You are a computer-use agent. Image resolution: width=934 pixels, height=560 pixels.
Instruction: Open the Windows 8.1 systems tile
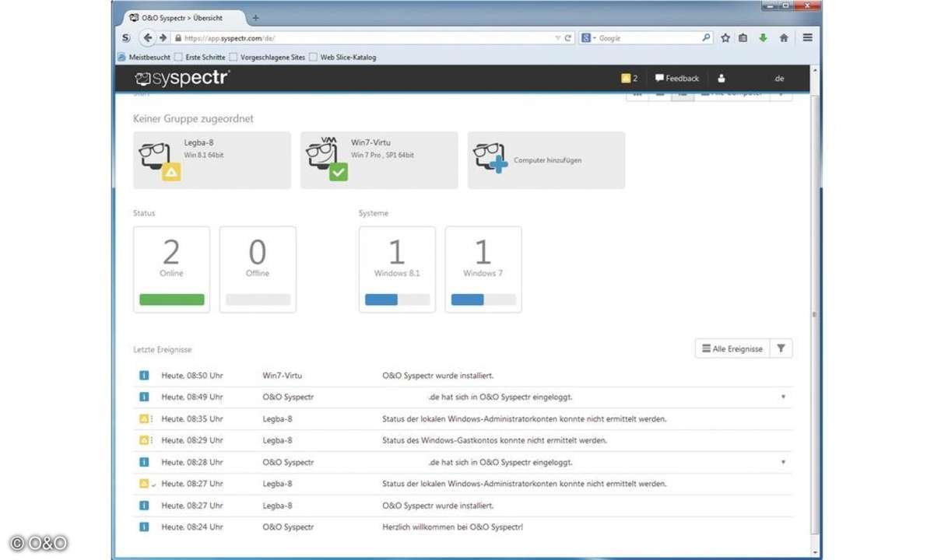coord(397,269)
